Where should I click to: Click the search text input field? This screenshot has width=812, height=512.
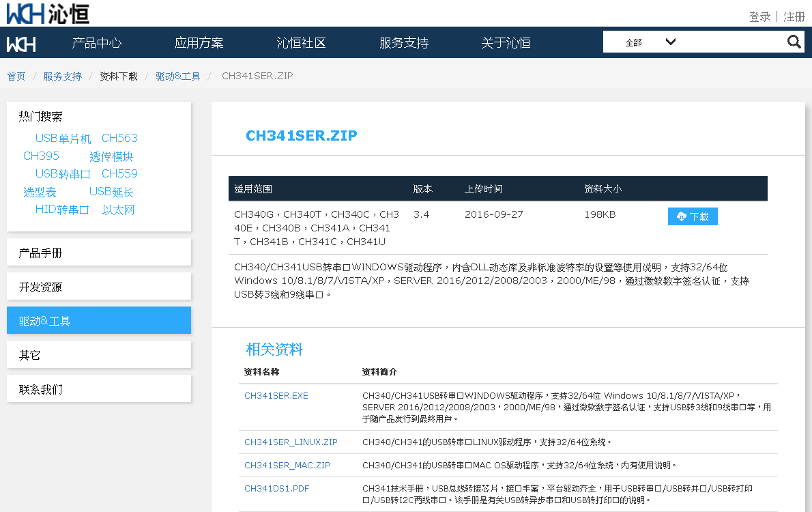(x=734, y=42)
